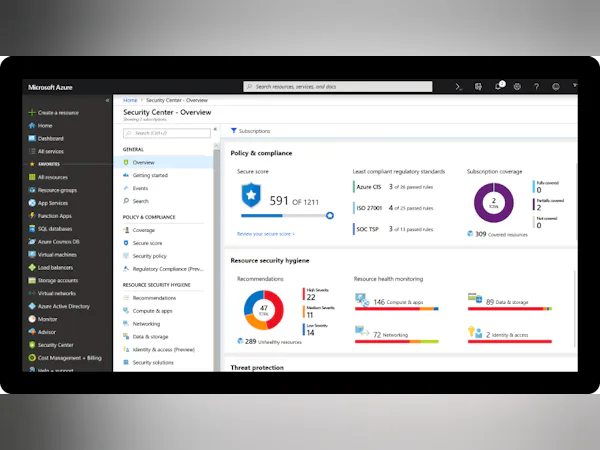
Task: Open 2 Identity & access health tile
Action: pos(510,334)
